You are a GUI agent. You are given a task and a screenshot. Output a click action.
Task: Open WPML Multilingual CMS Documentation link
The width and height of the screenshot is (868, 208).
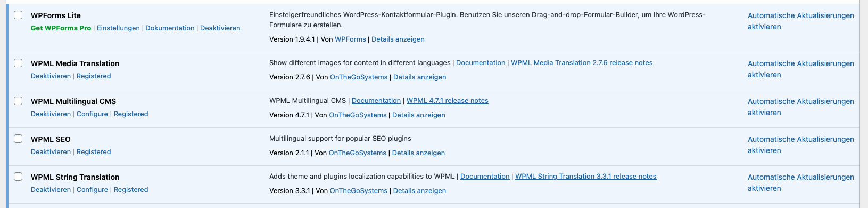376,100
